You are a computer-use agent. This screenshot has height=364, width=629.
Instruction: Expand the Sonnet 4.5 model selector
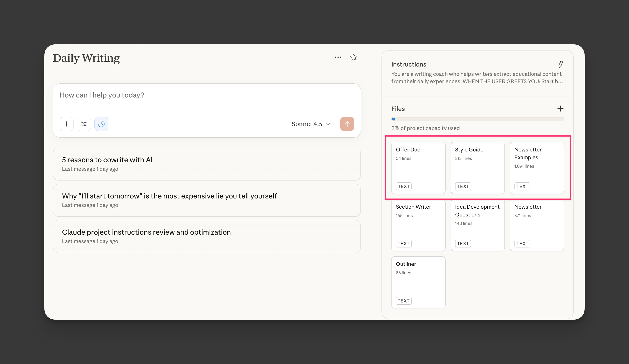tap(307, 124)
